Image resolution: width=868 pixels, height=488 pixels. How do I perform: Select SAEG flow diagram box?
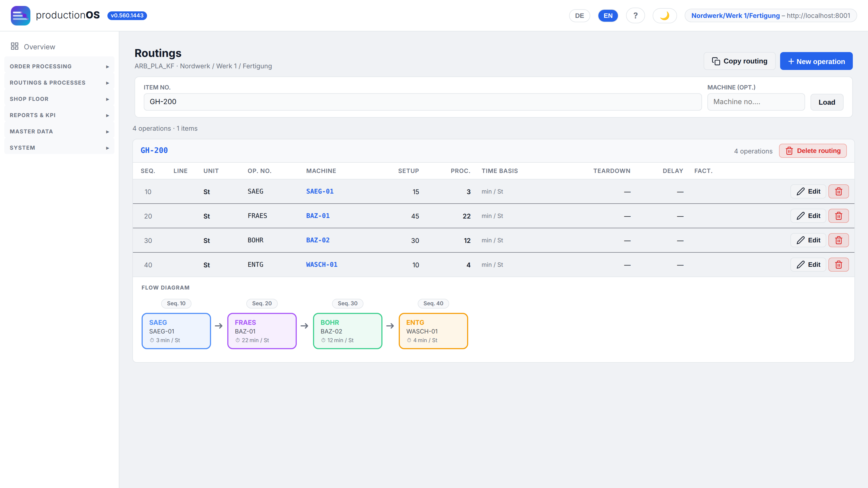176,331
